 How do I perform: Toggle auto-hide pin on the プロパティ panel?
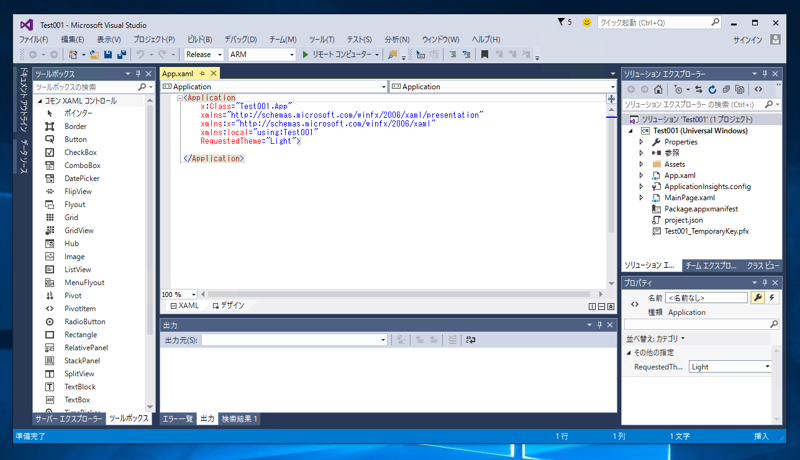coord(764,283)
